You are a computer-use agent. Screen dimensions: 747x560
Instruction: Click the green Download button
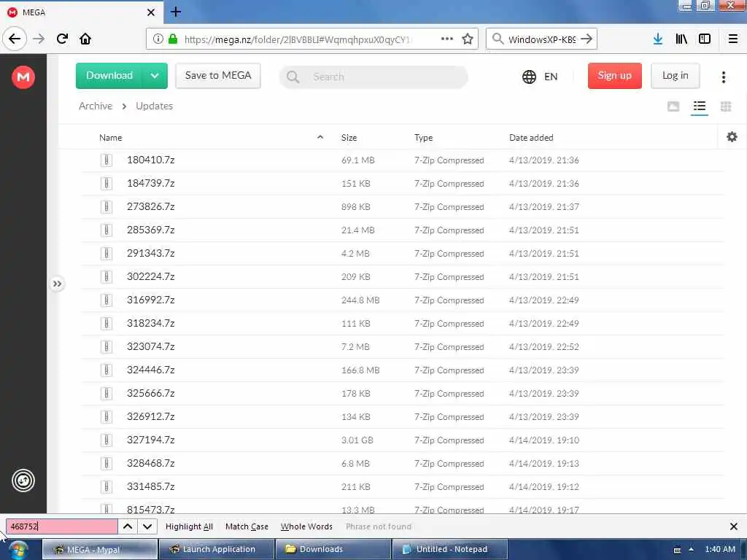click(109, 76)
